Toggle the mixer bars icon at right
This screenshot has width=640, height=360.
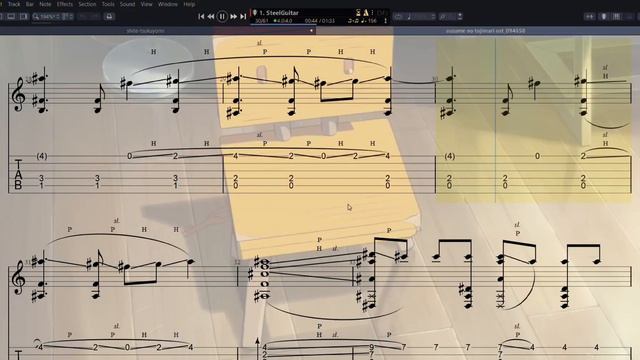click(617, 16)
